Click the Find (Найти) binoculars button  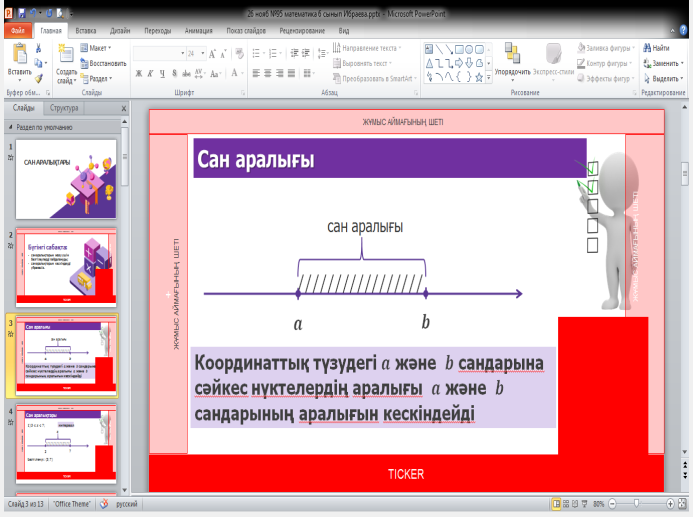point(664,47)
